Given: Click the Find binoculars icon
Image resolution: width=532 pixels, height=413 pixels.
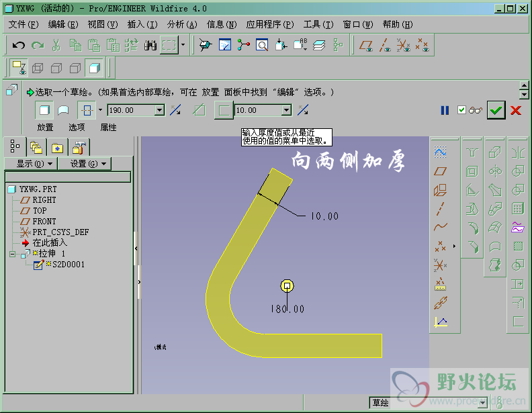Looking at the screenshot, I should [x=150, y=45].
